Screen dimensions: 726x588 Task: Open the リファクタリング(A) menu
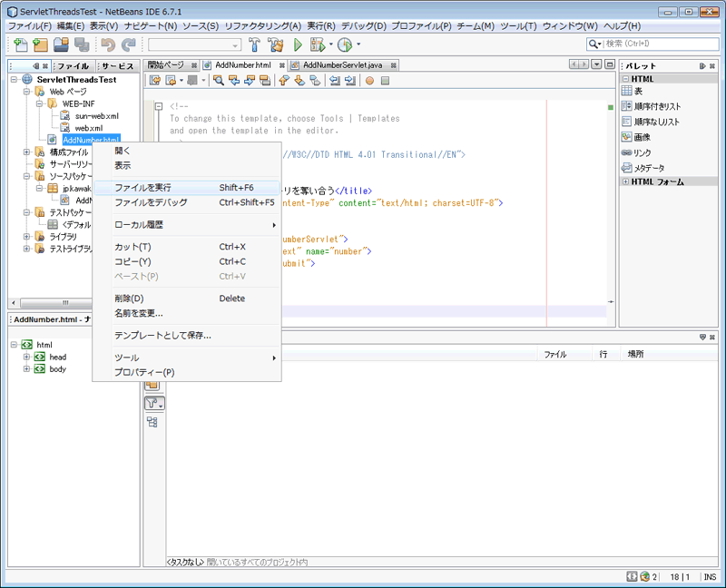point(263,26)
